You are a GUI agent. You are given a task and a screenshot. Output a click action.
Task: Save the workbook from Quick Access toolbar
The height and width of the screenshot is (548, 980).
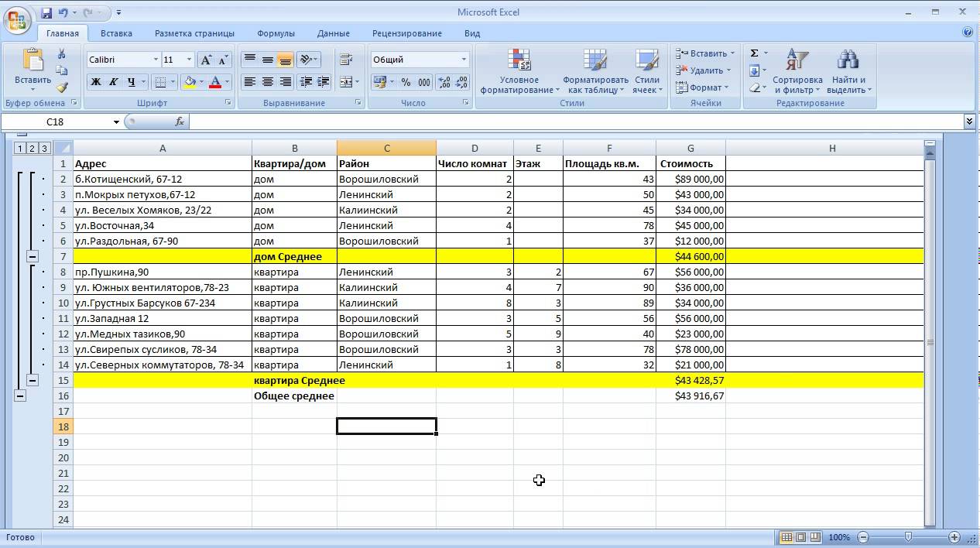[x=46, y=12]
